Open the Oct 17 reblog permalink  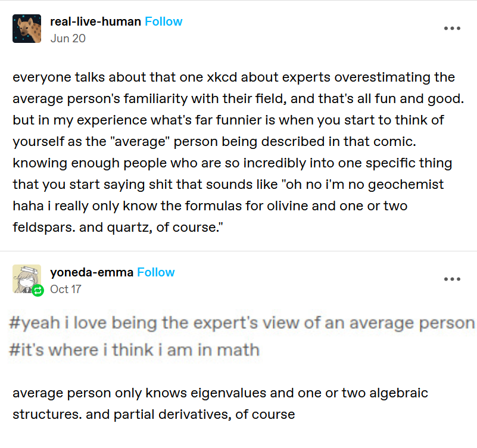(66, 289)
